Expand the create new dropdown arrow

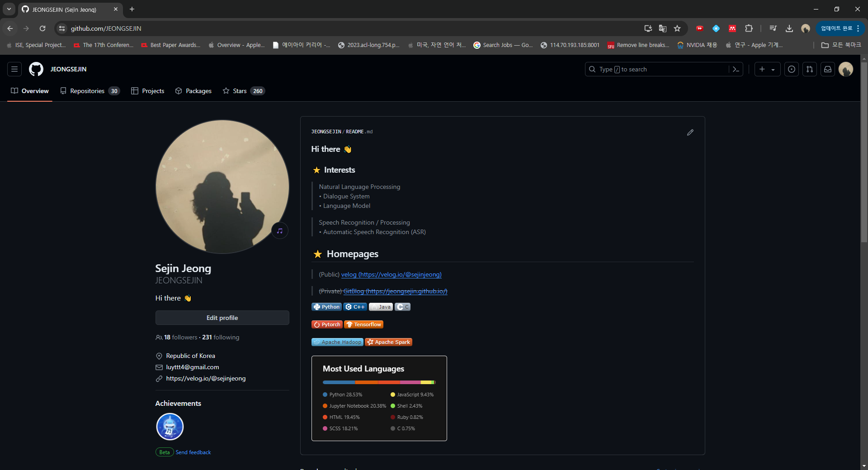773,70
